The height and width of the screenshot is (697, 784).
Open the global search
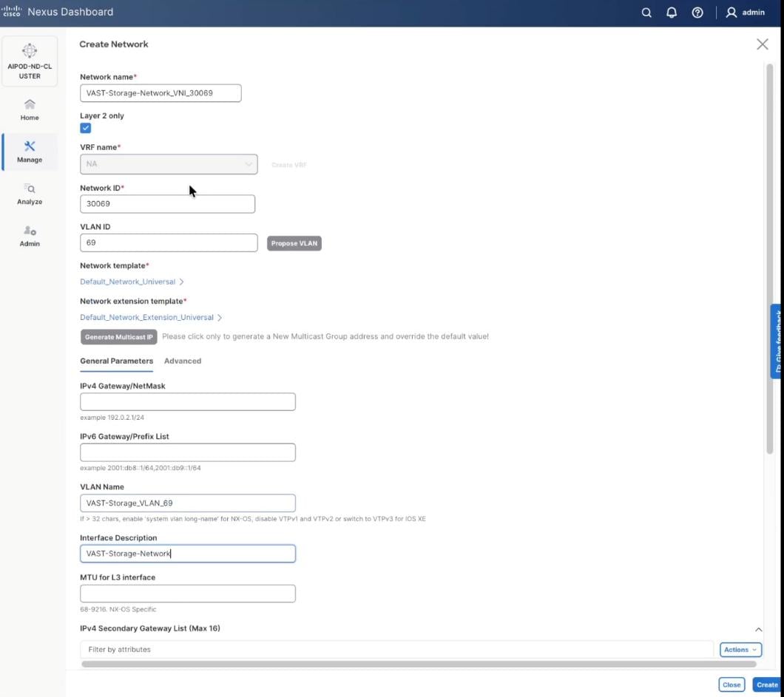[646, 12]
